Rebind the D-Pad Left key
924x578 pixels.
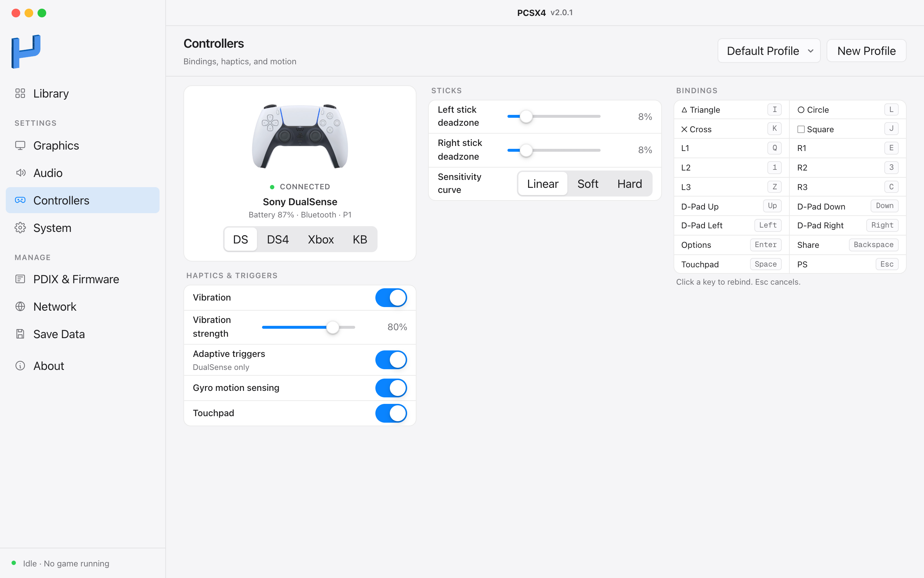[768, 225]
